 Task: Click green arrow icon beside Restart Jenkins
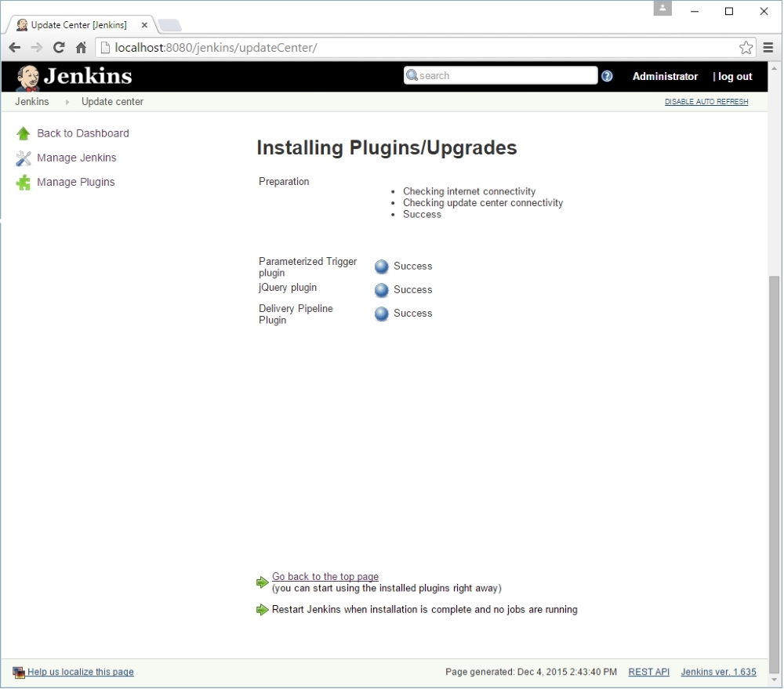pos(262,610)
